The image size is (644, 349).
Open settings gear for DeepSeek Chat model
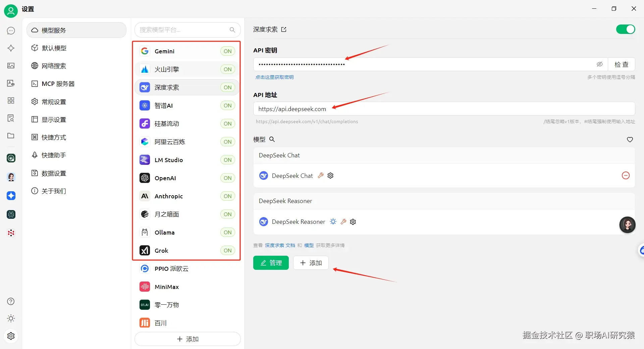(x=330, y=176)
